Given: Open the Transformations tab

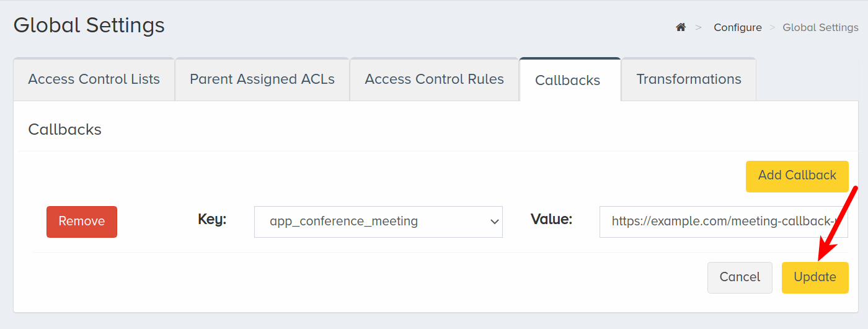Looking at the screenshot, I should pos(689,79).
